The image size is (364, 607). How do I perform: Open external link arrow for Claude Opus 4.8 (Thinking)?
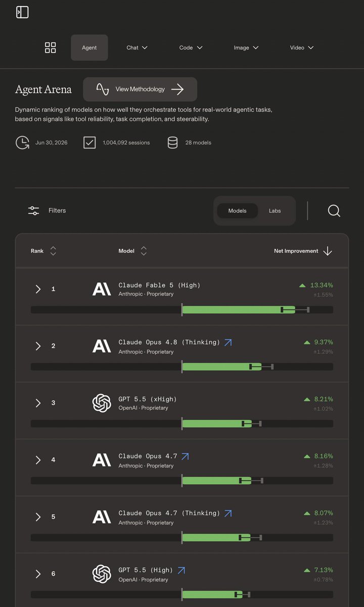pyautogui.click(x=228, y=342)
